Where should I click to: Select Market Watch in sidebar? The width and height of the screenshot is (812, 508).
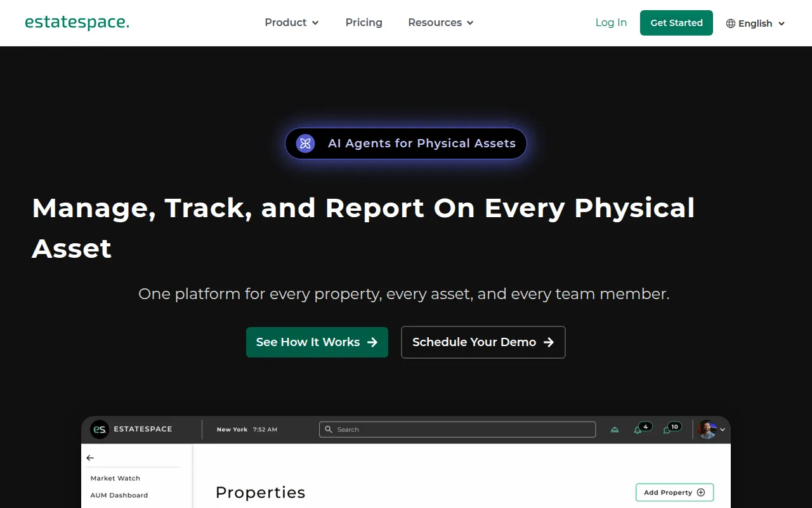[x=115, y=478]
